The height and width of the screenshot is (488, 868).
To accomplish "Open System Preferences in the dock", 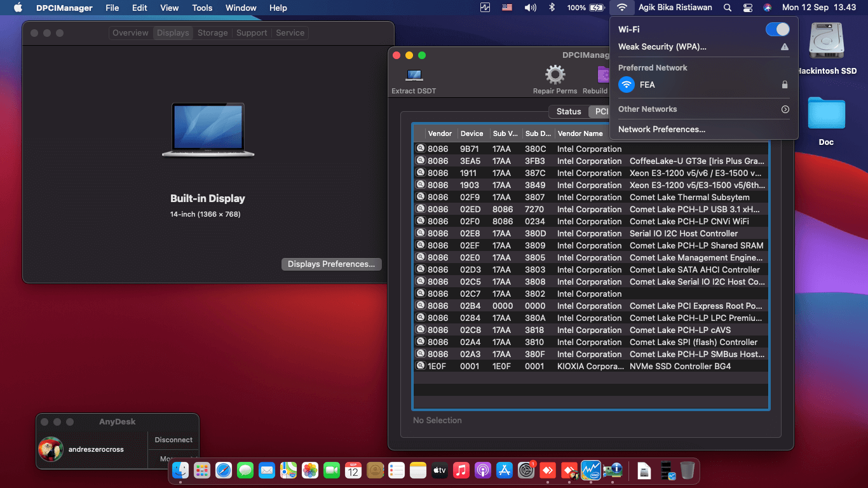I will (526, 470).
